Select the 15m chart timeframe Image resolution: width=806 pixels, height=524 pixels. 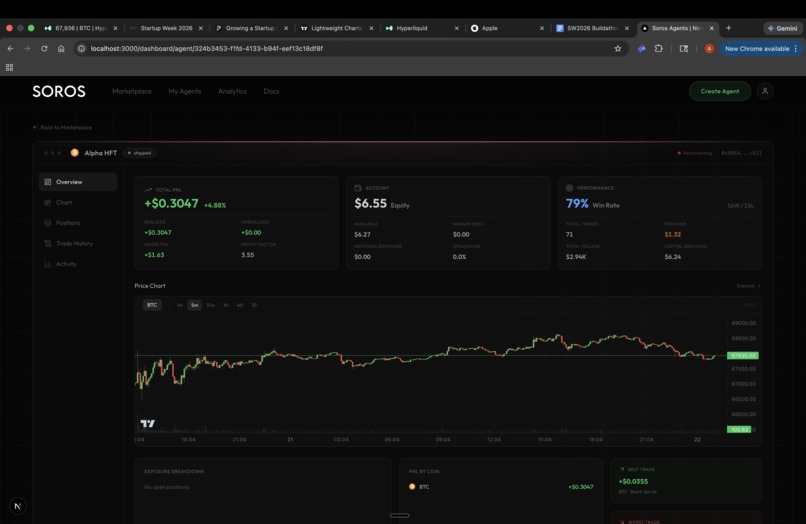point(210,305)
